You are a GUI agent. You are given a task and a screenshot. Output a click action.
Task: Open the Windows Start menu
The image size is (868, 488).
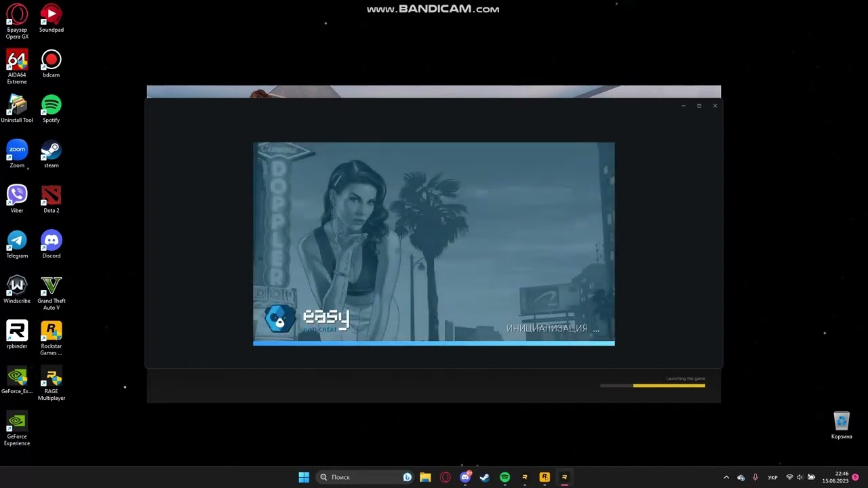pos(304,477)
